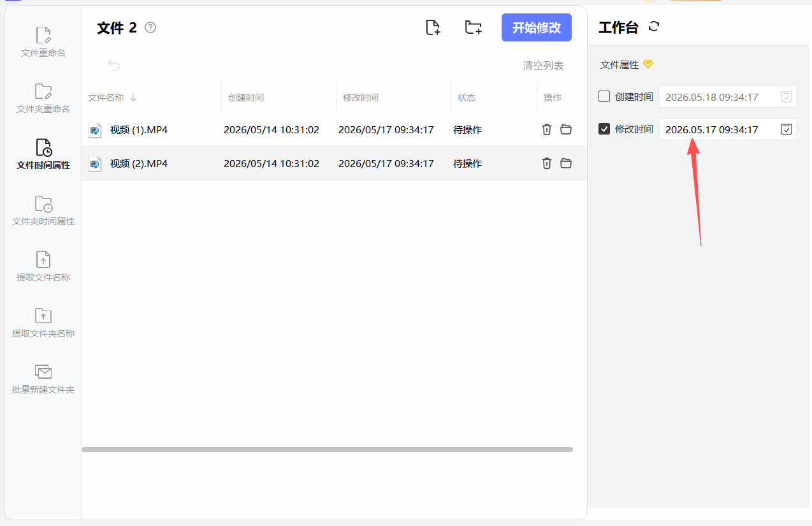
Task: Click 修改时间 cell of 视频 (1).MP4
Action: tap(386, 129)
